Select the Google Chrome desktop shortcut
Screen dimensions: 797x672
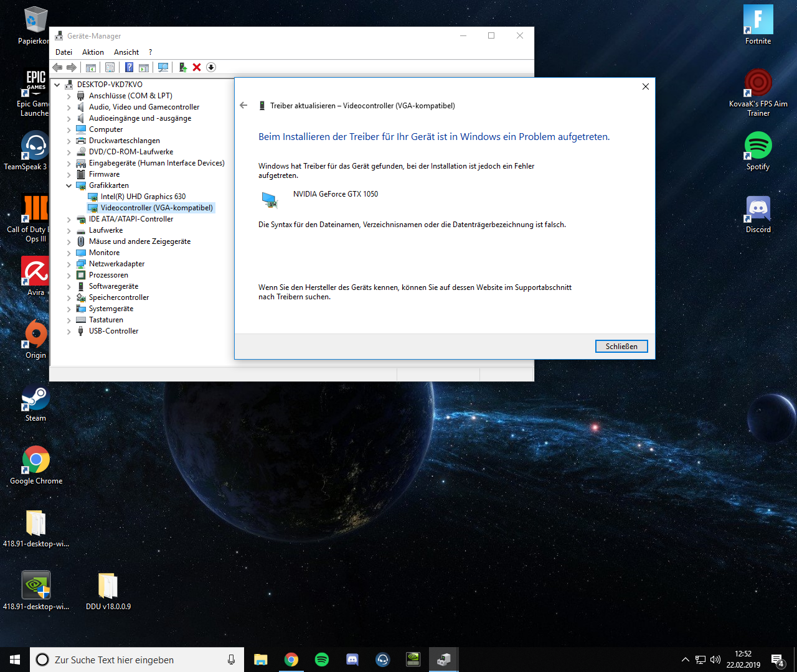(36, 465)
